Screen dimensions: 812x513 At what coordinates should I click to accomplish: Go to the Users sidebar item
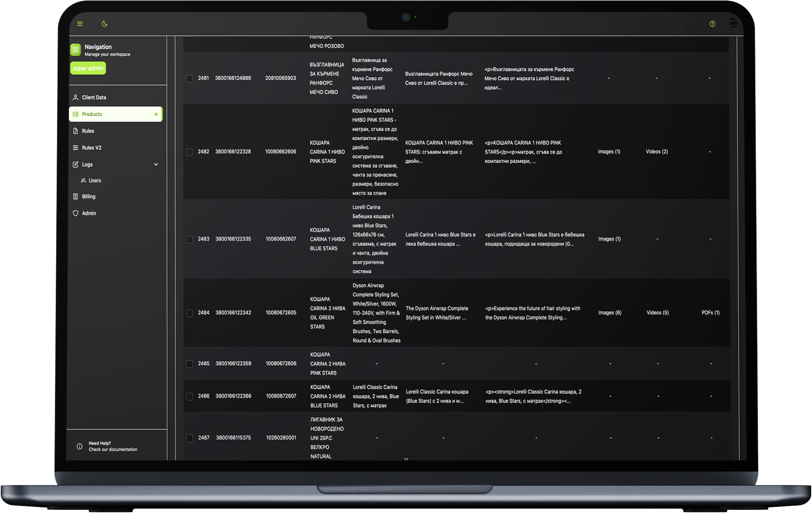[95, 180]
